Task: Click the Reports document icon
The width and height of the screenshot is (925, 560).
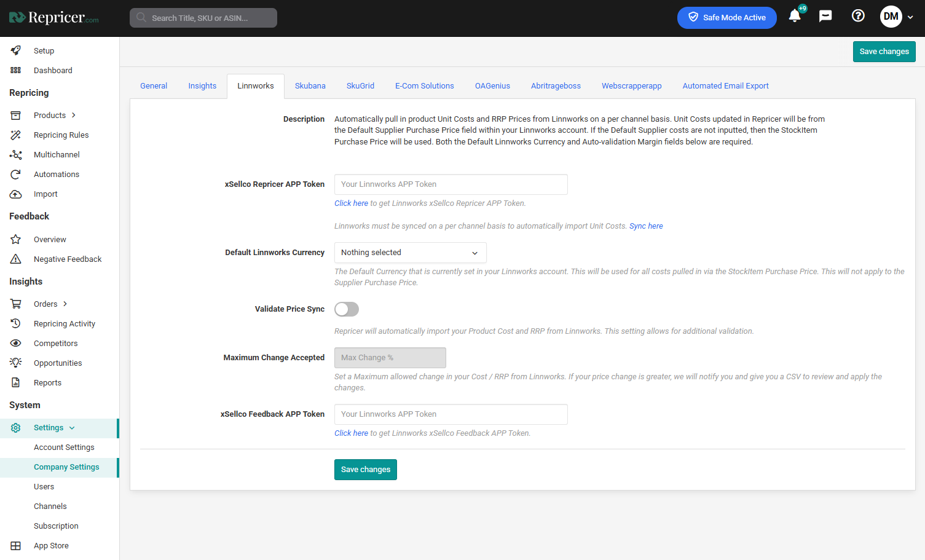Action: (16, 382)
